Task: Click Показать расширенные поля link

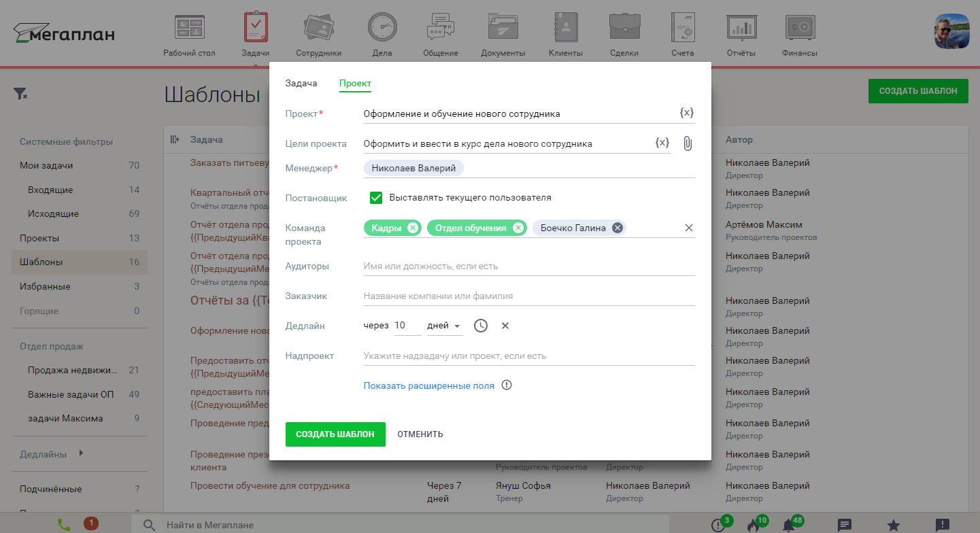Action: 428,385
